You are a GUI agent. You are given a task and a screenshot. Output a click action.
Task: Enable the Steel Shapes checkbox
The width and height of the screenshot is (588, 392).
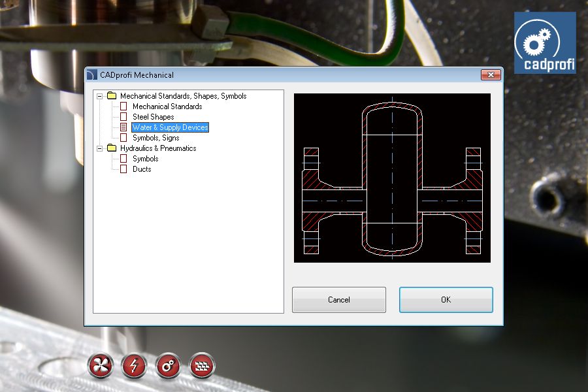(123, 117)
